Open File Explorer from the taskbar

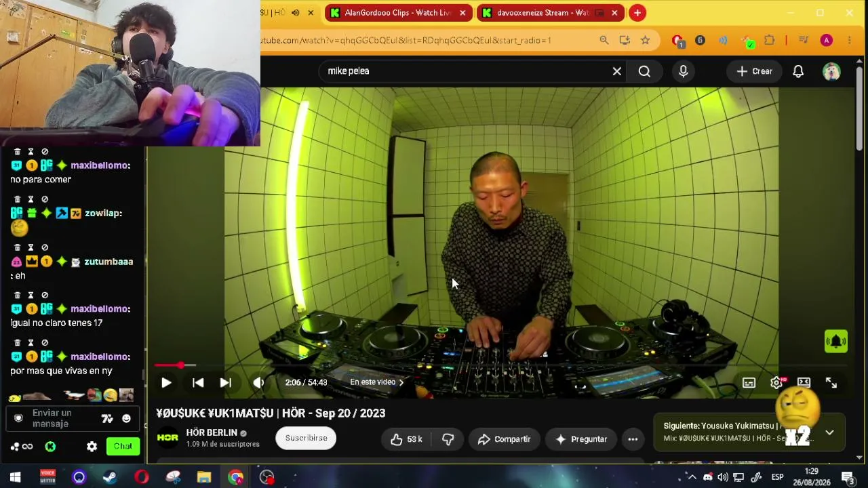[x=204, y=477]
